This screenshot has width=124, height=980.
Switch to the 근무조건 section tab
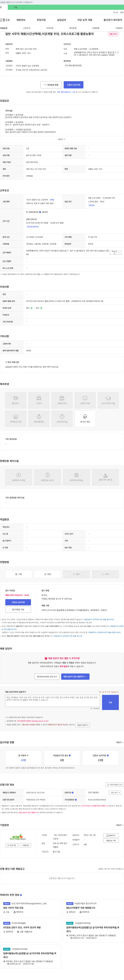click(27, 28)
